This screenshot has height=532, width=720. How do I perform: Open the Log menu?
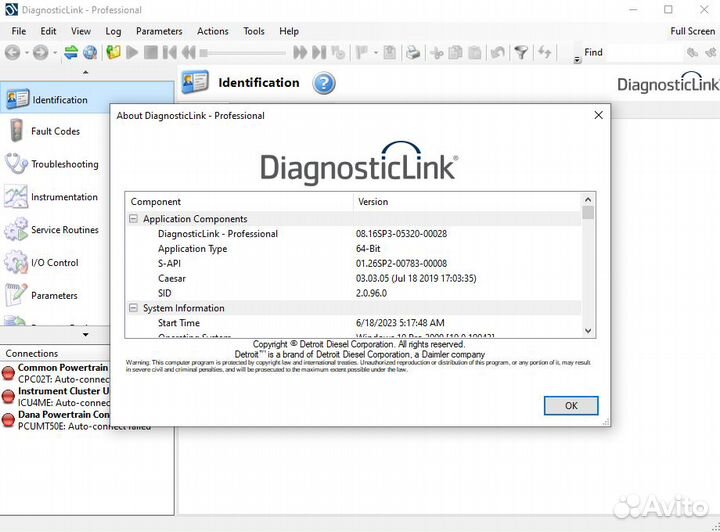113,31
